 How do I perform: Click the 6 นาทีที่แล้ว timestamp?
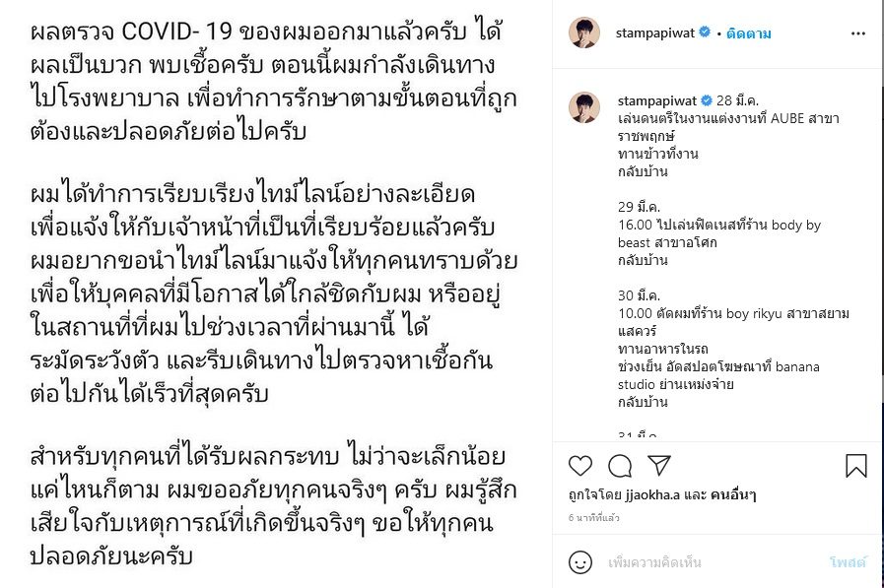[x=593, y=518]
